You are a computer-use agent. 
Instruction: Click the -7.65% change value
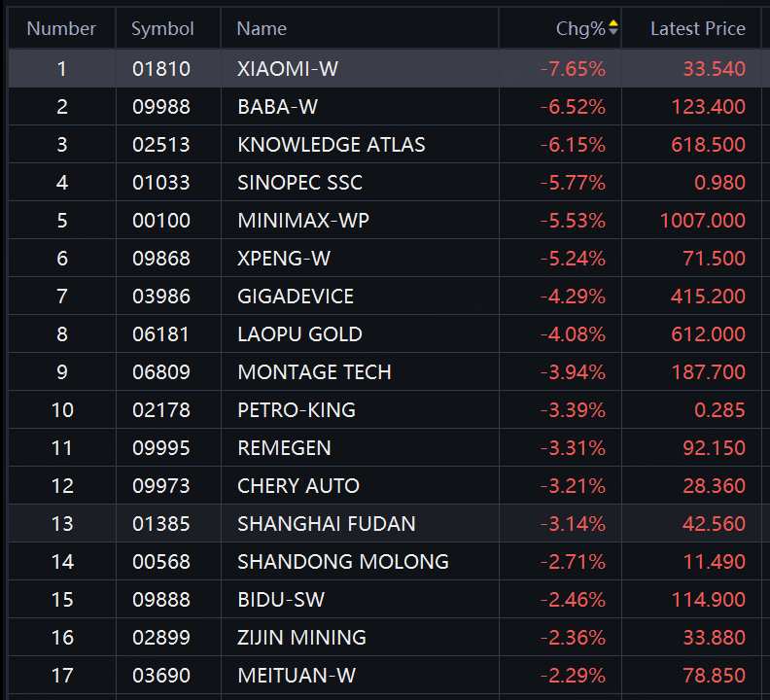[573, 69]
